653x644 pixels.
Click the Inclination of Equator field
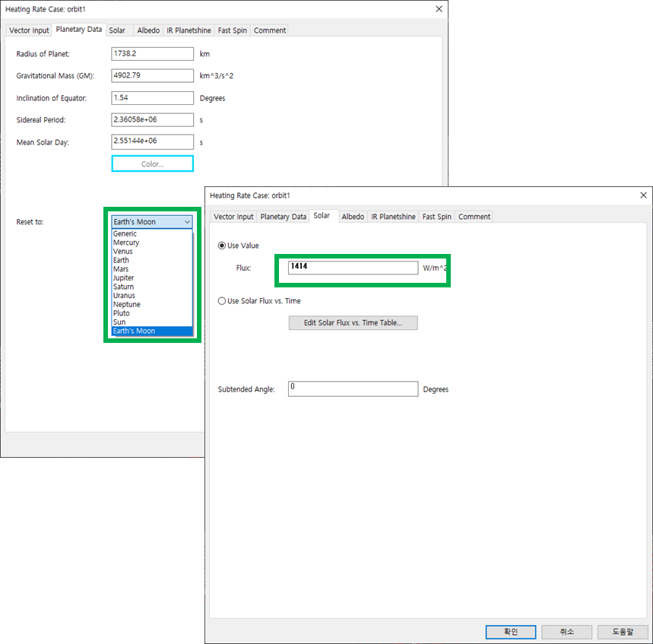[x=153, y=98]
